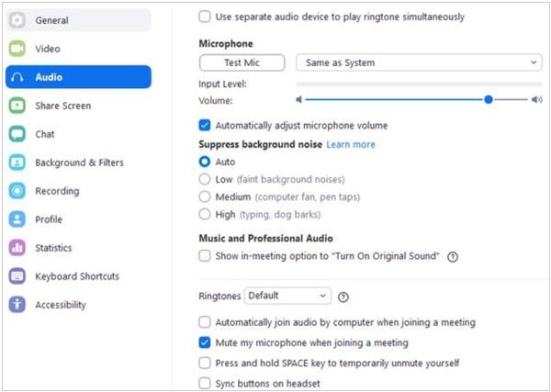Open Share Screen settings tab
551x392 pixels.
click(78, 106)
